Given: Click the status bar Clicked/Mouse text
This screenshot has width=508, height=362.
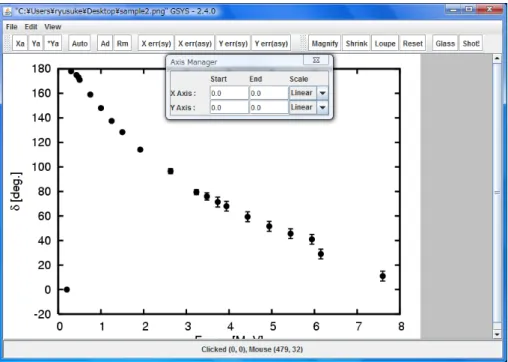Looking at the screenshot, I should point(252,349).
